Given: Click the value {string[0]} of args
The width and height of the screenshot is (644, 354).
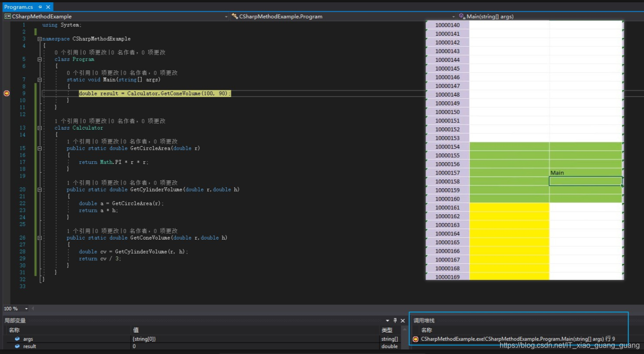Looking at the screenshot, I should (144, 339).
